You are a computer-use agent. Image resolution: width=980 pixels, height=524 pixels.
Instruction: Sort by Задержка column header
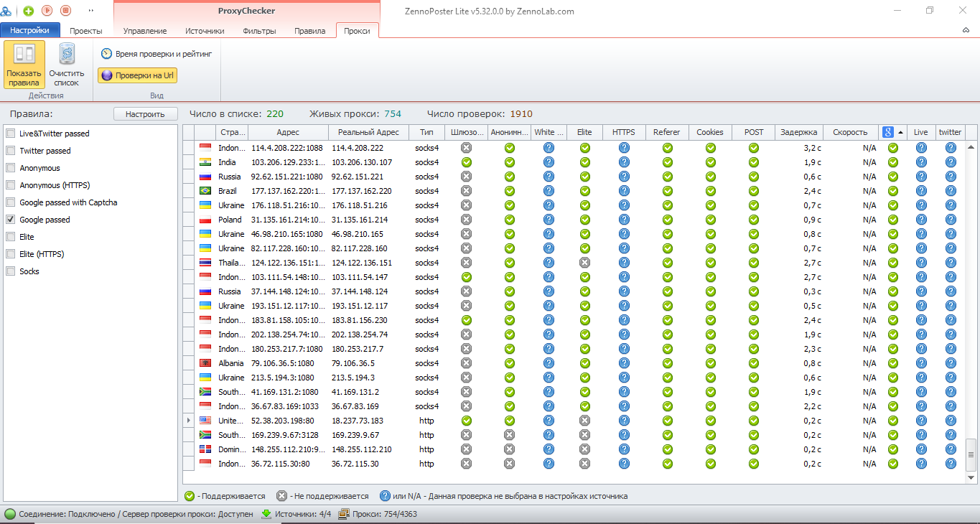tap(800, 132)
